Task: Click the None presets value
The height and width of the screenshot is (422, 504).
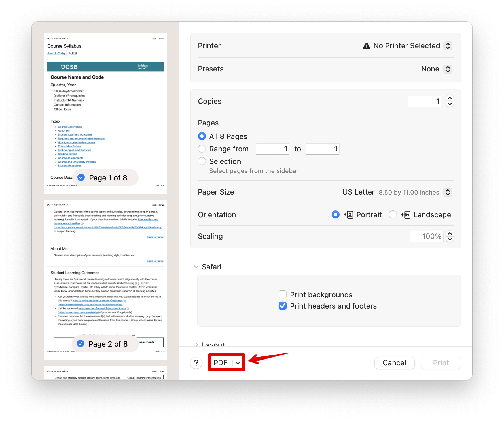Action: 430,69
